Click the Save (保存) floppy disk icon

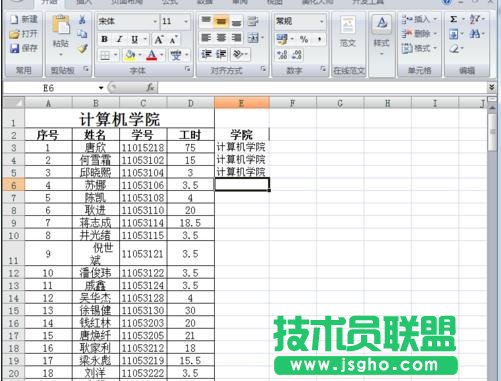pyautogui.click(x=14, y=48)
